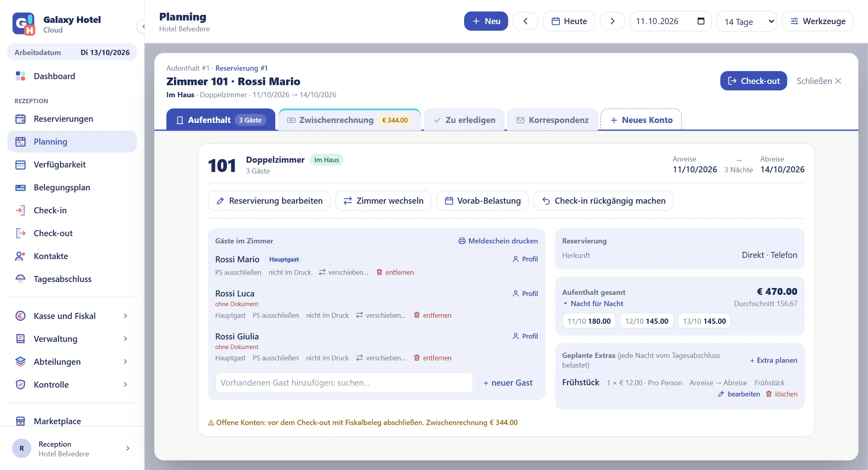Click Check-in rückgängig machen

click(x=603, y=201)
